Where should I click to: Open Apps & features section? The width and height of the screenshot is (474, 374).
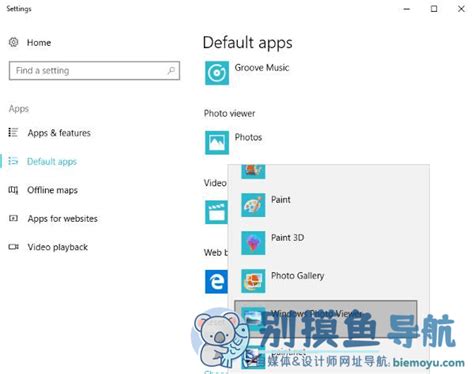(59, 133)
